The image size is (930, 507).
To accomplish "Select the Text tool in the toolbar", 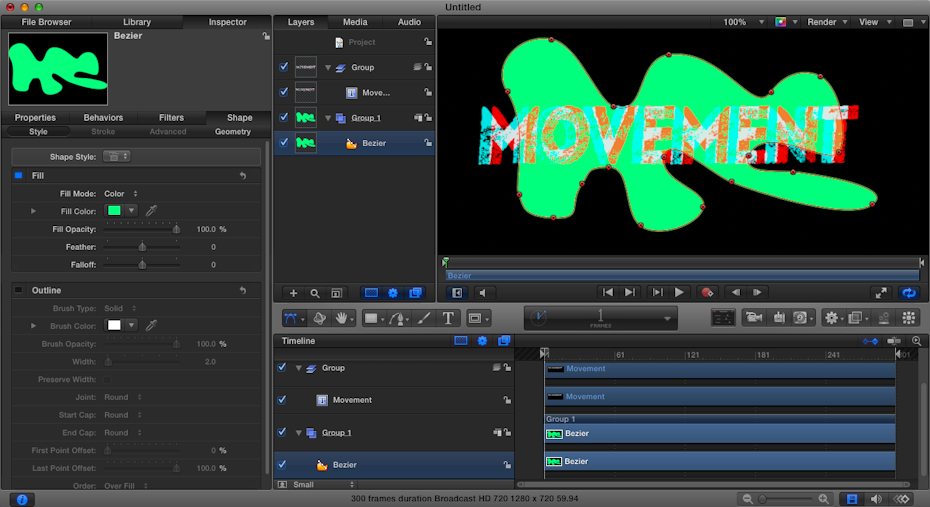I will tap(448, 318).
